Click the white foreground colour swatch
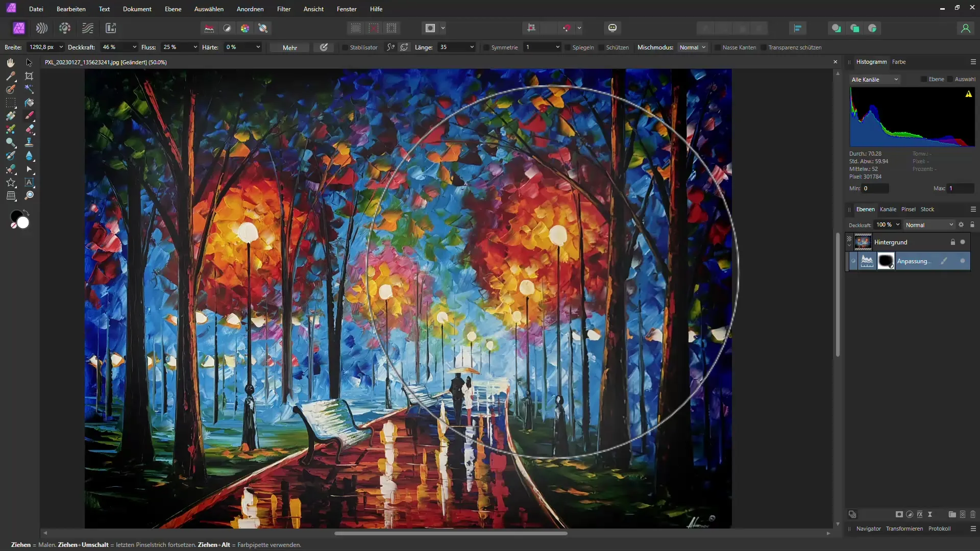This screenshot has width=980, height=551. (x=23, y=223)
